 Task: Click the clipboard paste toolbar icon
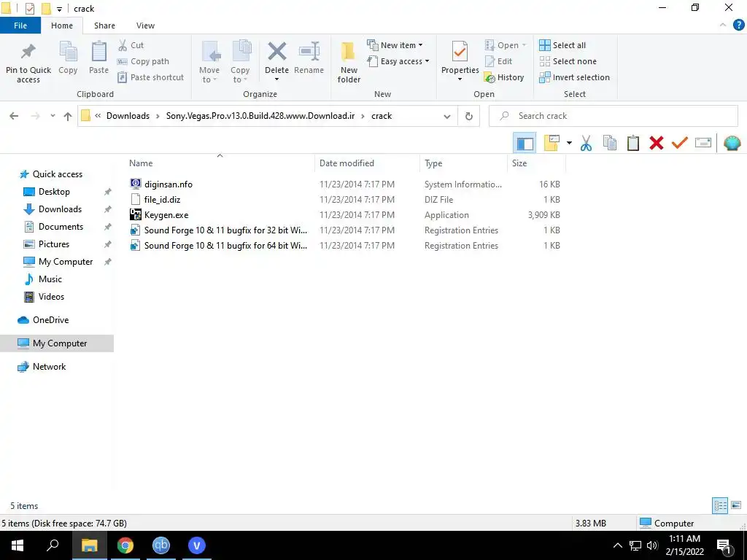pos(632,144)
